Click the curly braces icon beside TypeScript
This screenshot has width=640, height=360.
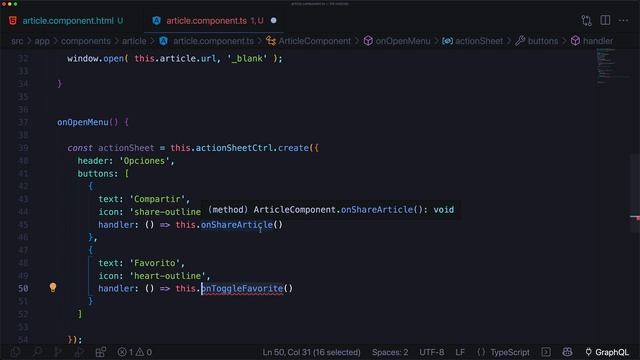tap(481, 352)
